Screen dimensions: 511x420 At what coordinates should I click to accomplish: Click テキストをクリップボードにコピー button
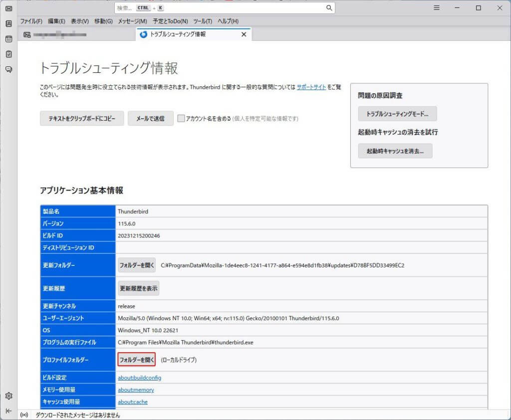[x=82, y=119]
